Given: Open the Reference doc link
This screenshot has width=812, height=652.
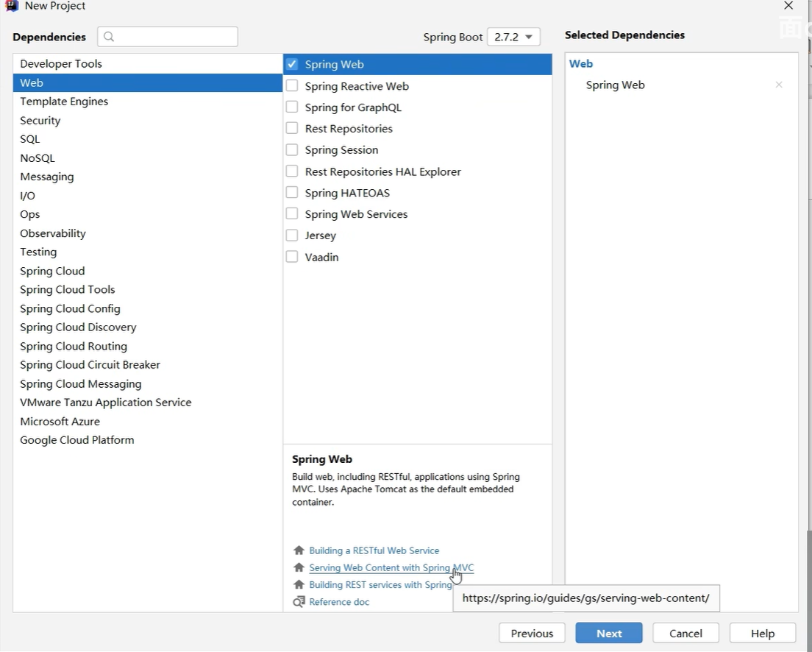Looking at the screenshot, I should pos(339,602).
